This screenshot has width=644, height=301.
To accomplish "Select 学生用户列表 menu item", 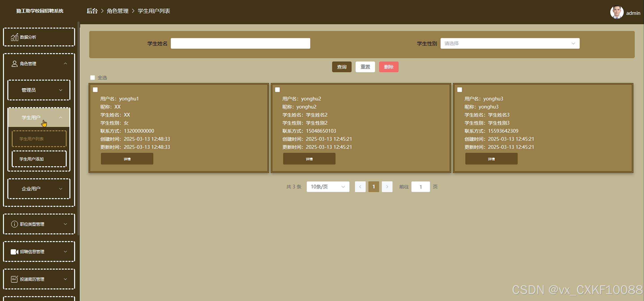I will pyautogui.click(x=39, y=139).
